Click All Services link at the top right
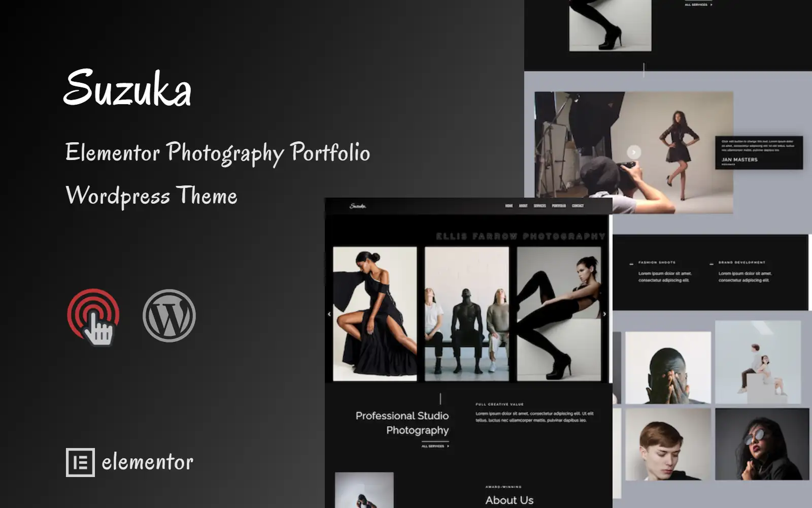This screenshot has width=812, height=508. (699, 5)
